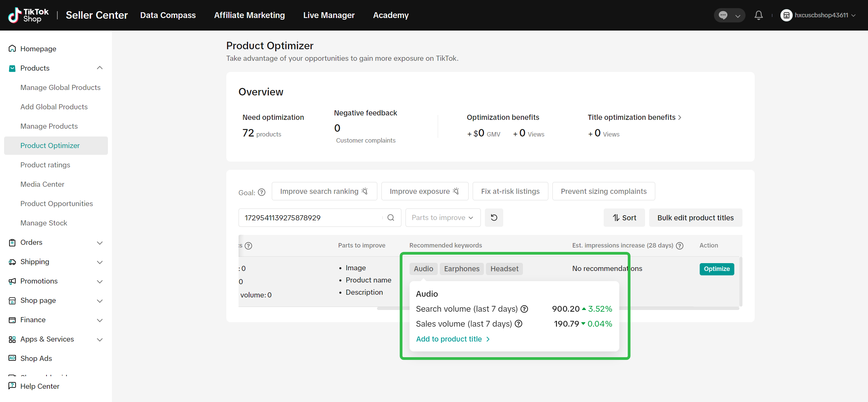Click the reset refresh icon button
Screen dimensions: 868x402
click(494, 218)
